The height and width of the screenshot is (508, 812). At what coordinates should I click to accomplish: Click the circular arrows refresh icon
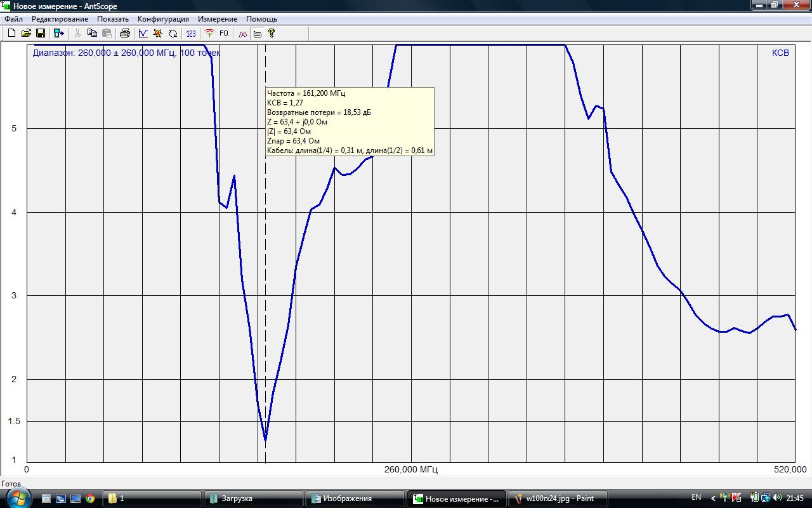click(173, 33)
